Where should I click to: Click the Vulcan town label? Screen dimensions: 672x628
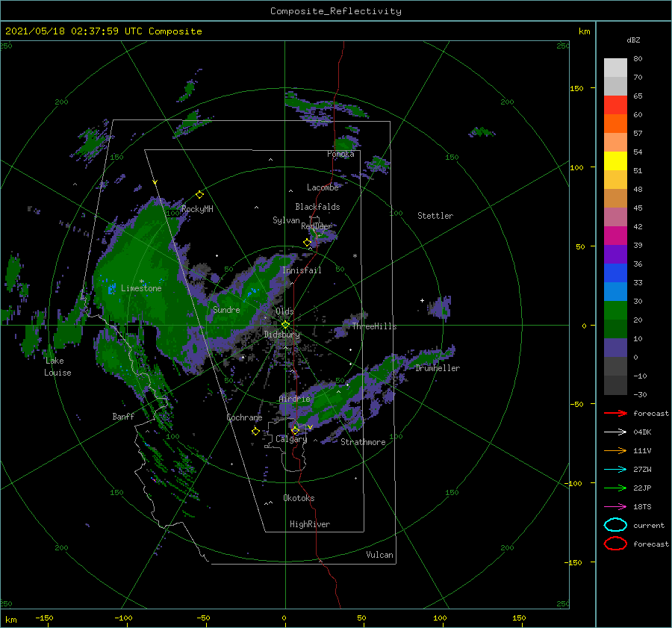(x=379, y=555)
